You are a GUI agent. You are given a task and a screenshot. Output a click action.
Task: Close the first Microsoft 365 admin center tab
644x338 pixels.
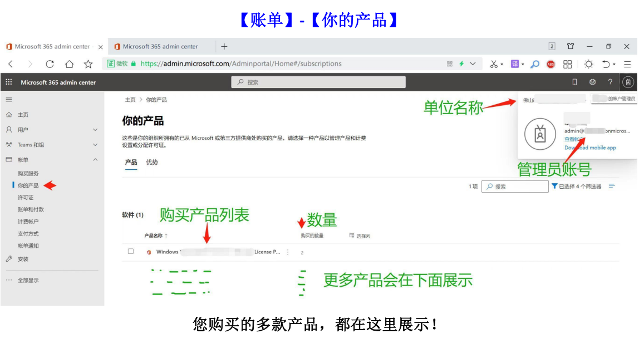101,47
